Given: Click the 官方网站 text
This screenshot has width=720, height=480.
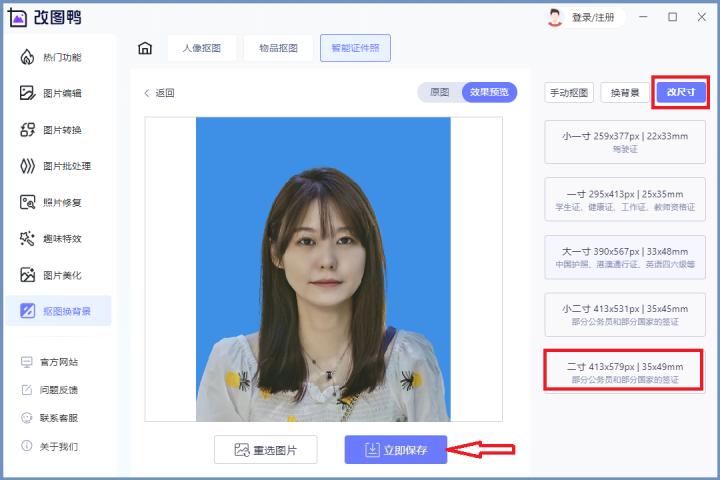Looking at the screenshot, I should point(59,362).
